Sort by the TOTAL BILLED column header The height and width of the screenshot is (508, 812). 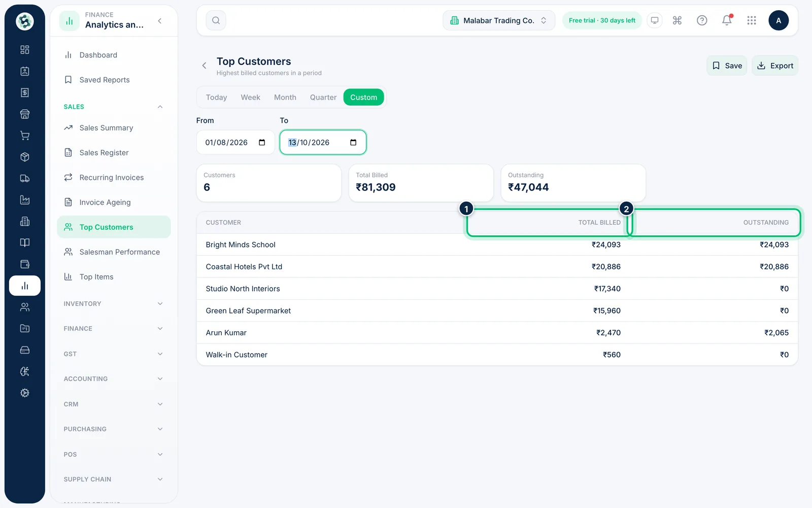(599, 223)
